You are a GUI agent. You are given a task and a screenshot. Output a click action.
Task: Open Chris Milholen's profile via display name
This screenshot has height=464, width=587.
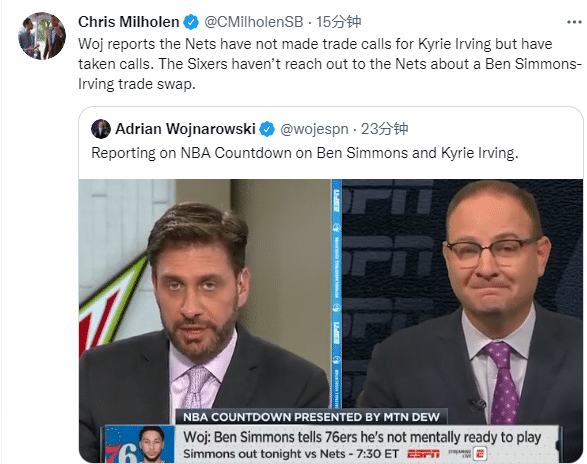pyautogui.click(x=128, y=22)
